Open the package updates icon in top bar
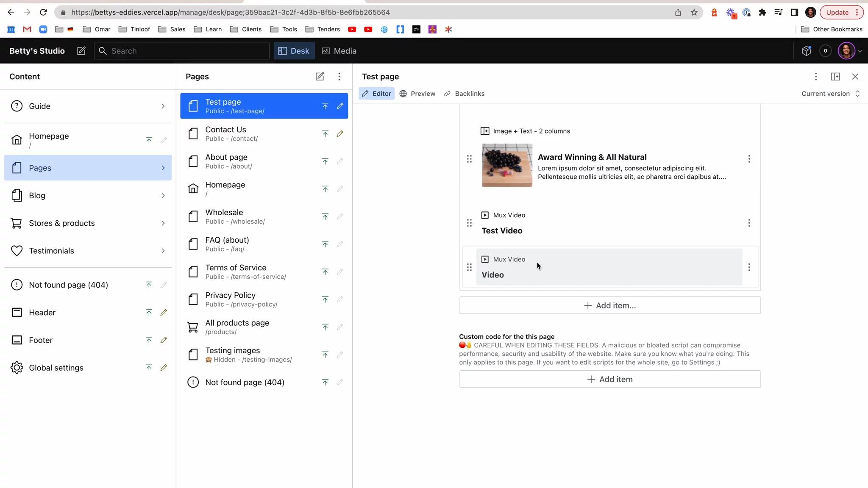This screenshot has height=488, width=868. tap(806, 51)
